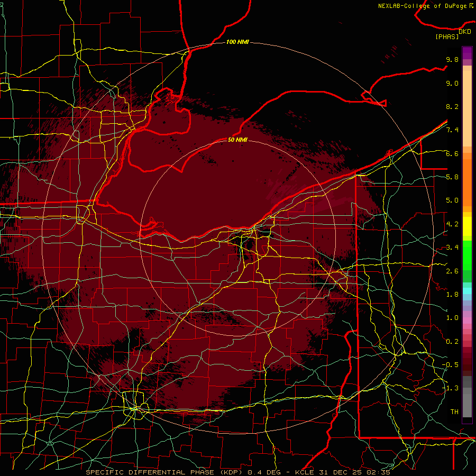Viewport: 476px width, 476px height.
Task: Click the 1.0 legend value
Action: tap(452, 318)
